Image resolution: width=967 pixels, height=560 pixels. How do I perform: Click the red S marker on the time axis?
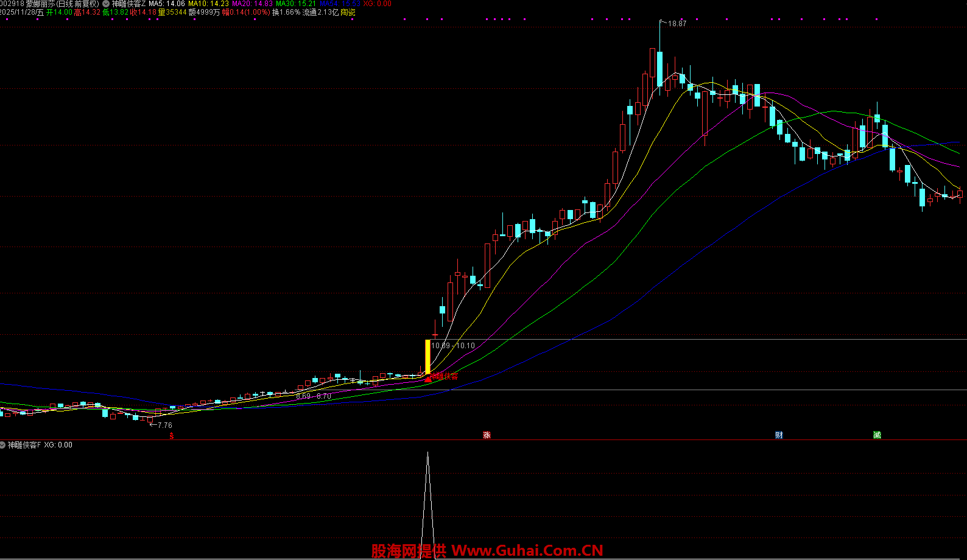[172, 436]
